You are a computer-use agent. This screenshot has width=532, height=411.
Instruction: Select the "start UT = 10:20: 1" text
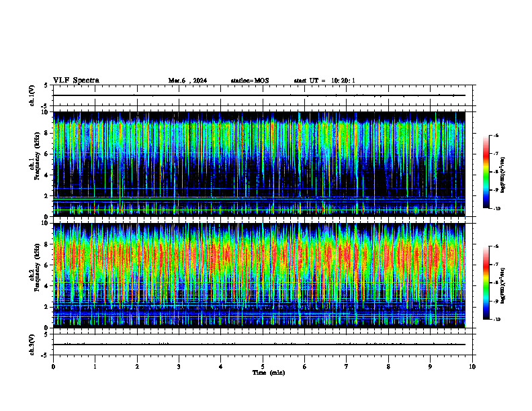pyautogui.click(x=324, y=81)
